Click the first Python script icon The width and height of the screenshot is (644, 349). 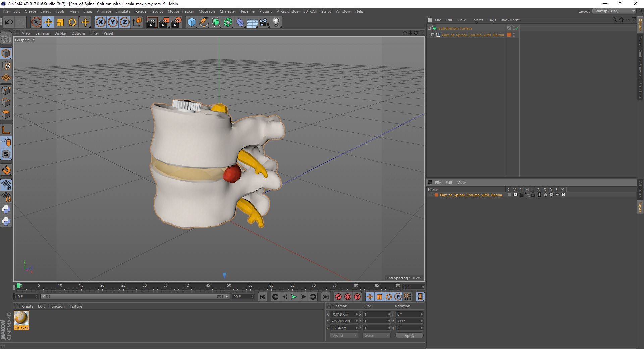[x=6, y=209]
